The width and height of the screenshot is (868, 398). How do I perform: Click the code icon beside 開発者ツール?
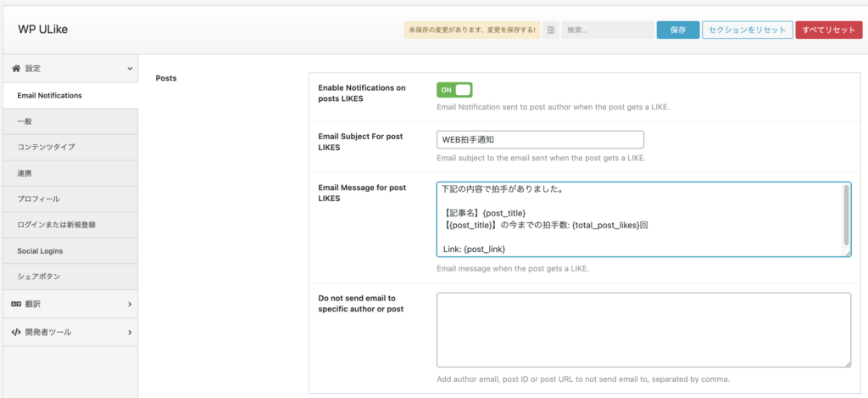tap(16, 332)
